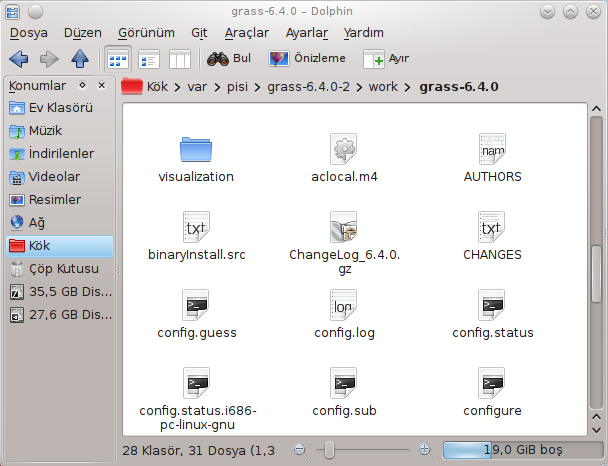This screenshot has height=466, width=608.
Task: Switch to details view mode
Action: (x=149, y=59)
